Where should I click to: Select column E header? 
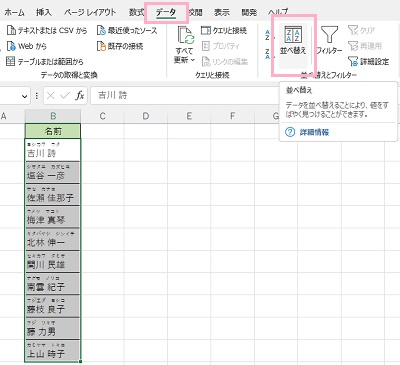tap(189, 116)
